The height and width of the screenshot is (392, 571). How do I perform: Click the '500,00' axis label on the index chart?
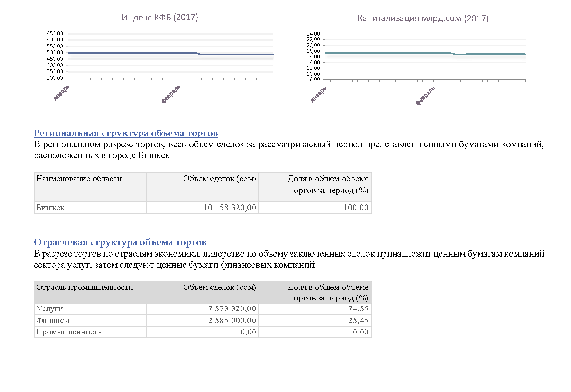click(x=55, y=52)
